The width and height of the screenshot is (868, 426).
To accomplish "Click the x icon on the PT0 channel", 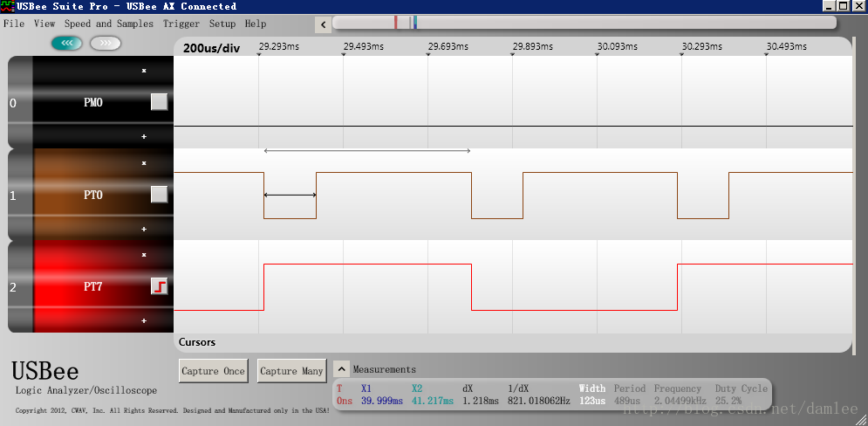I will click(x=144, y=163).
